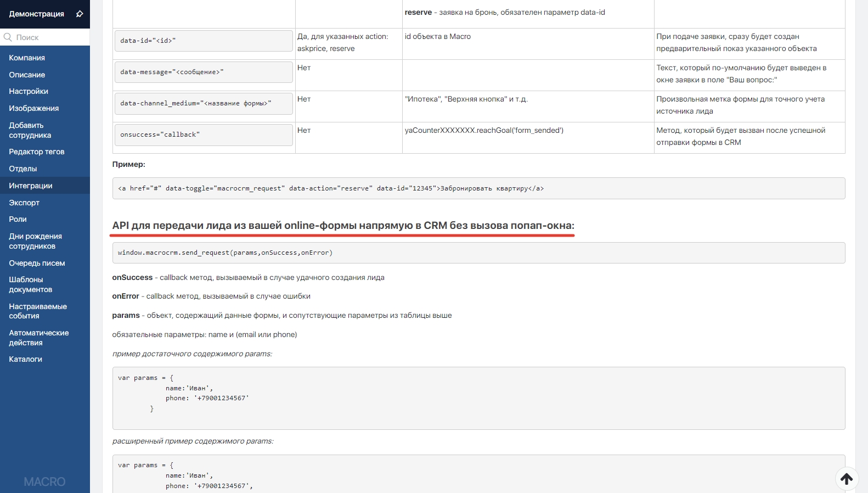Select the Интеграции menu item
The width and height of the screenshot is (868, 493).
31,186
